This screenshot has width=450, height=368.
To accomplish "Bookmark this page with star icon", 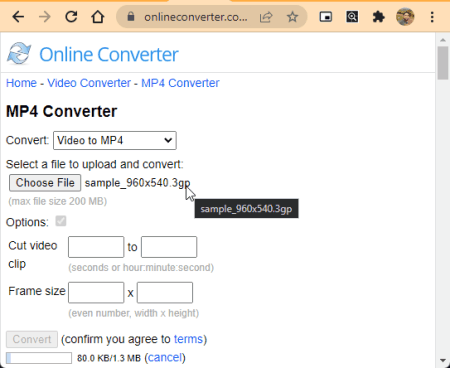I will point(292,17).
